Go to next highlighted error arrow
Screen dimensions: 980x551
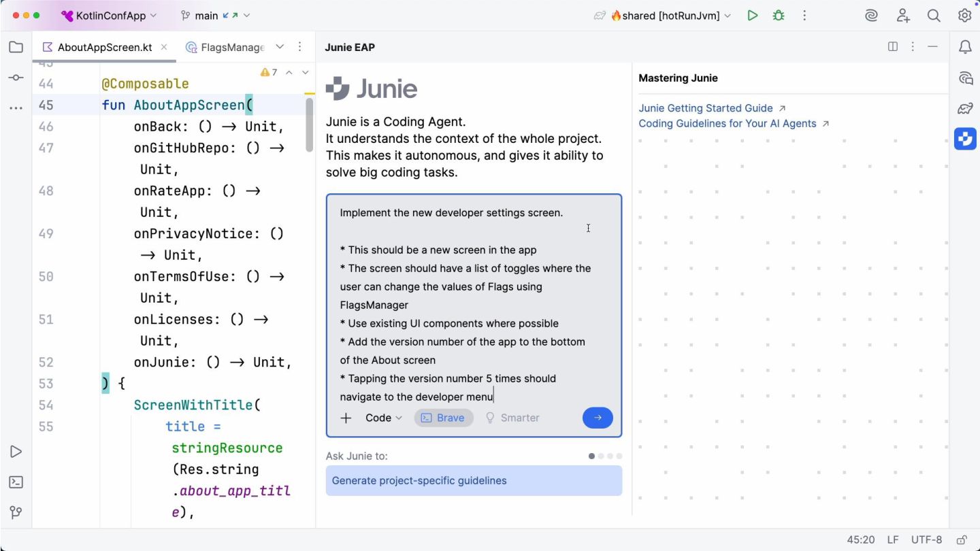click(x=305, y=72)
